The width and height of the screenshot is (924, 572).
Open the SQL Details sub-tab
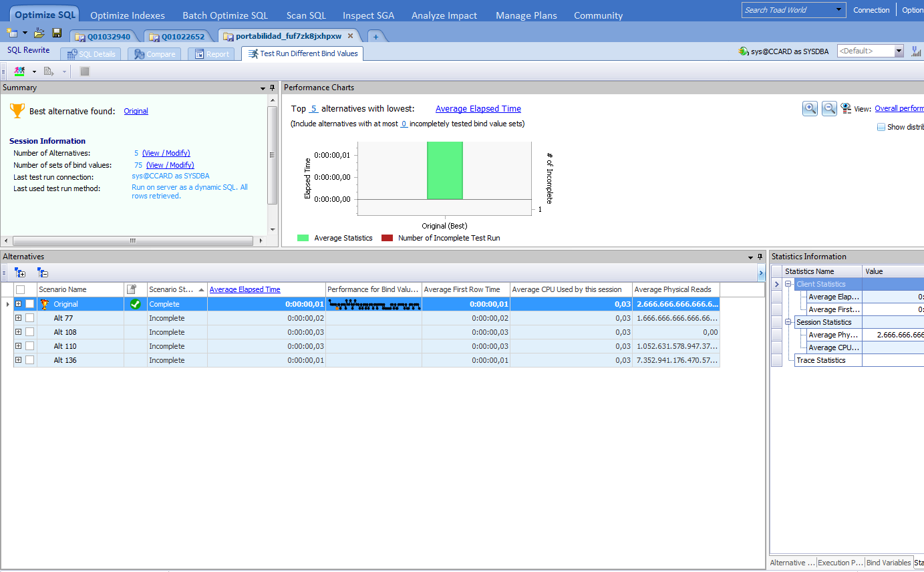point(91,54)
